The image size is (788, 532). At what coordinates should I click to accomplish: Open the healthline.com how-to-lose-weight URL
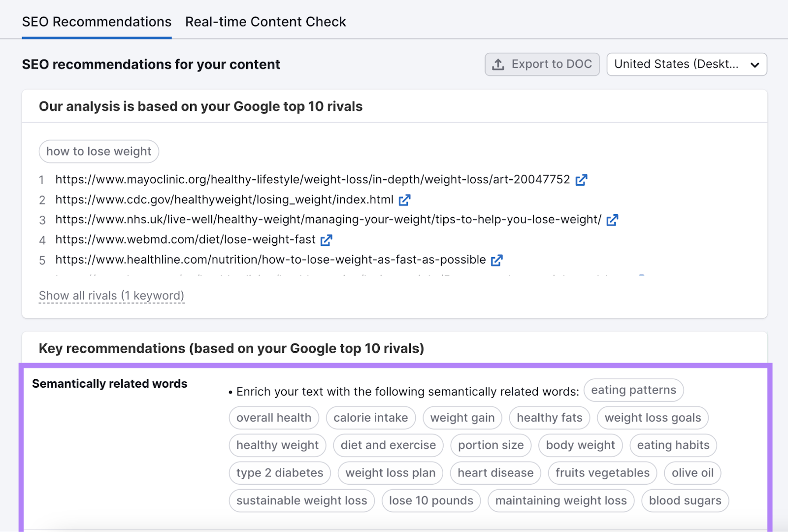pos(270,260)
